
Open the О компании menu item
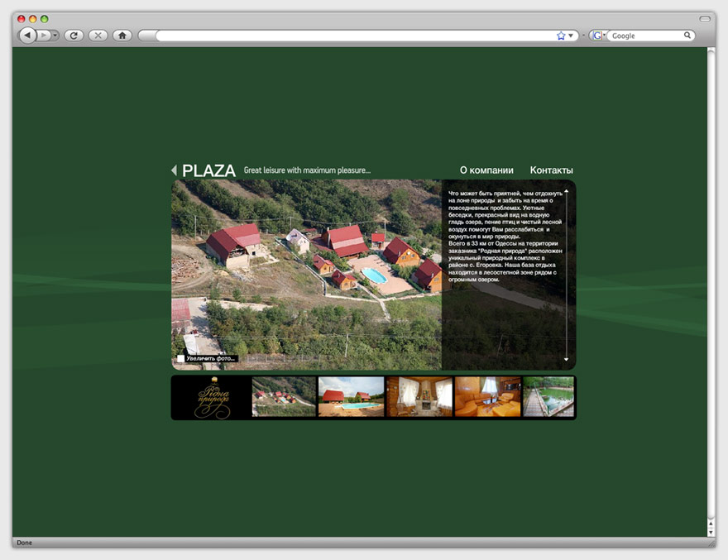pyautogui.click(x=486, y=170)
